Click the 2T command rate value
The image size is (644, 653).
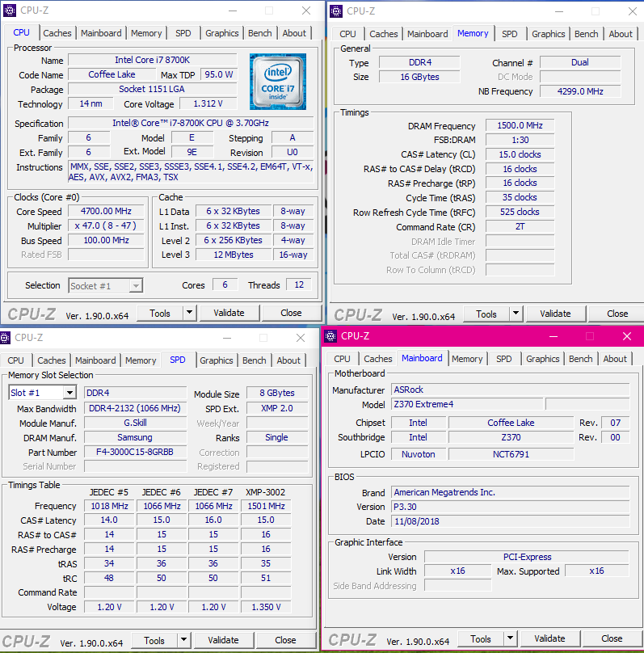coord(520,226)
